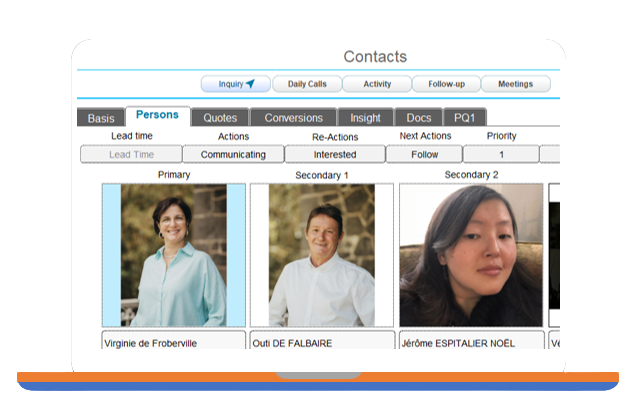Open the Quotes tab
The height and width of the screenshot is (412, 625).
pos(220,118)
